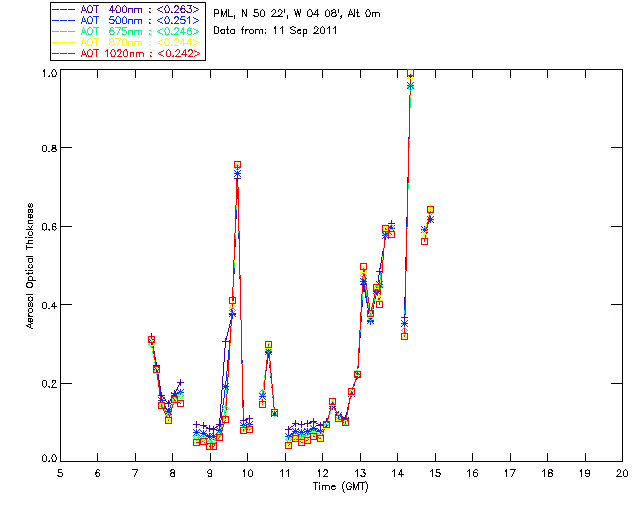
Task: Click the x-axis tick label 7
Action: pyautogui.click(x=135, y=473)
